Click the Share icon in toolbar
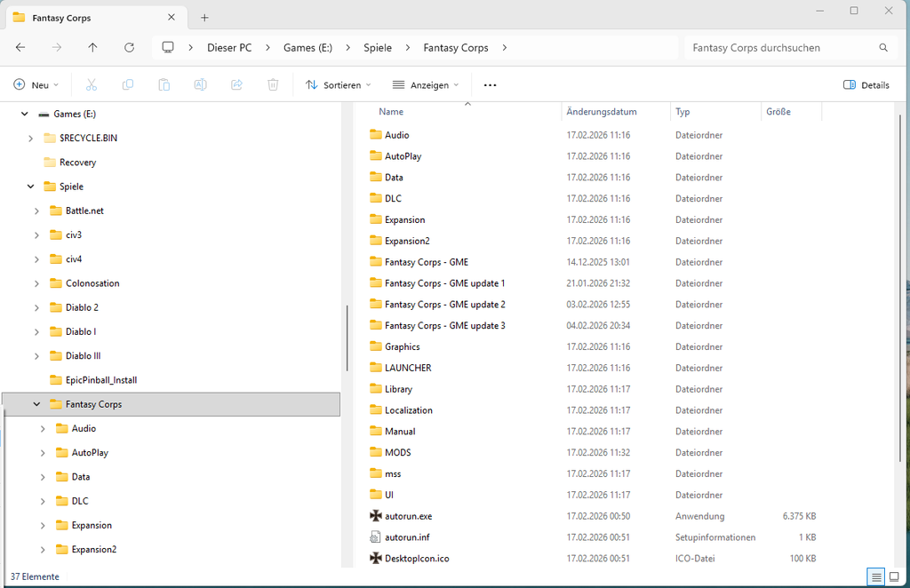 tap(236, 84)
